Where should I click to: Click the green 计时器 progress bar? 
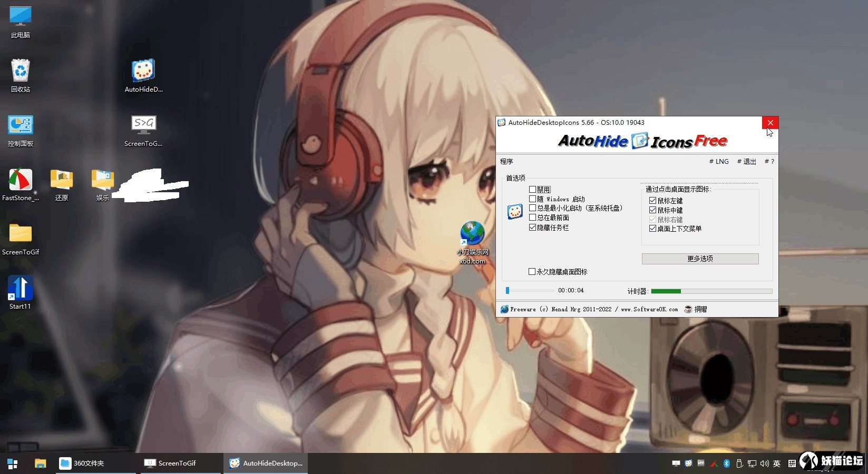coord(711,291)
